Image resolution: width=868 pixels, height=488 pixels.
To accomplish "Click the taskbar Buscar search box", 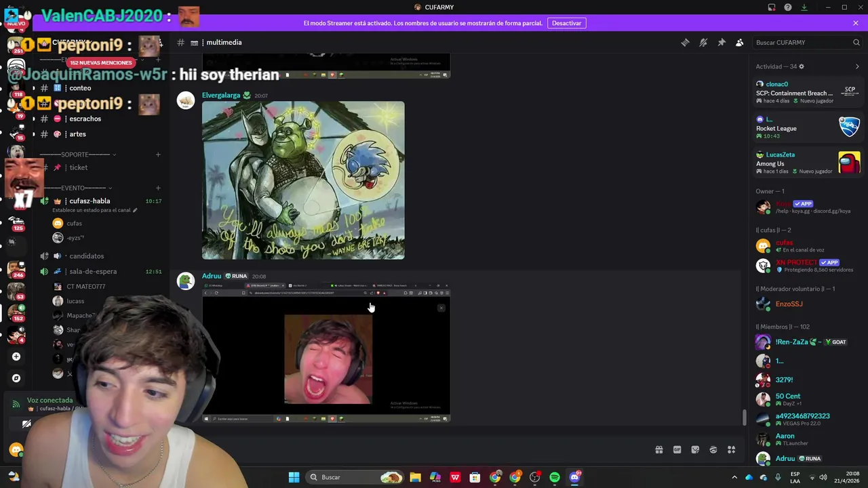I will pos(355,477).
